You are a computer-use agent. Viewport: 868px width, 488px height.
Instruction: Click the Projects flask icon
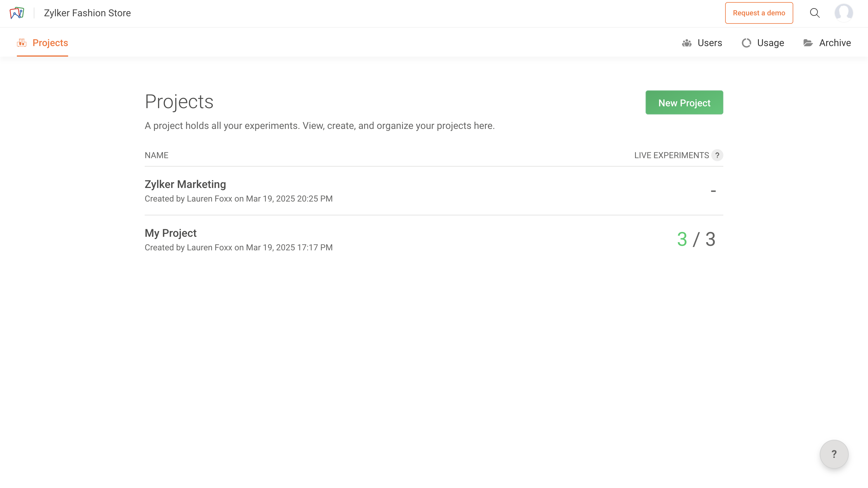(x=22, y=43)
